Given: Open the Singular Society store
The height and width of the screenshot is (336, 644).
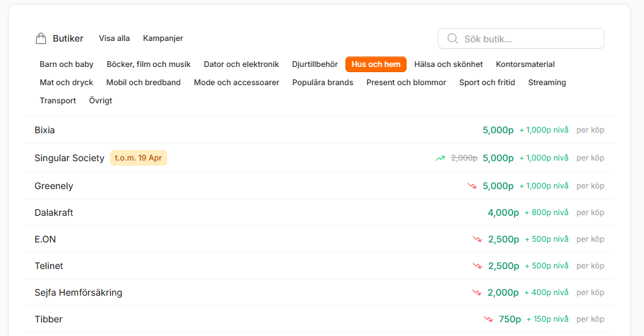Looking at the screenshot, I should (319, 158).
